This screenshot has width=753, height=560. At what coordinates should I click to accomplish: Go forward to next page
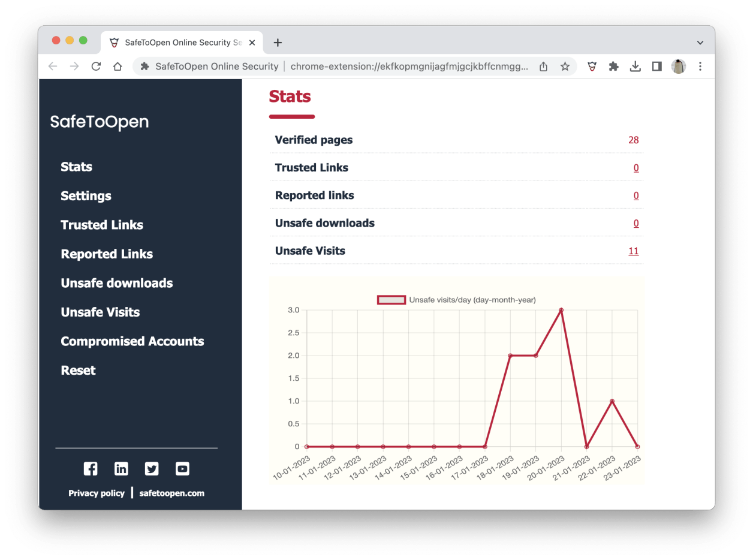click(74, 67)
